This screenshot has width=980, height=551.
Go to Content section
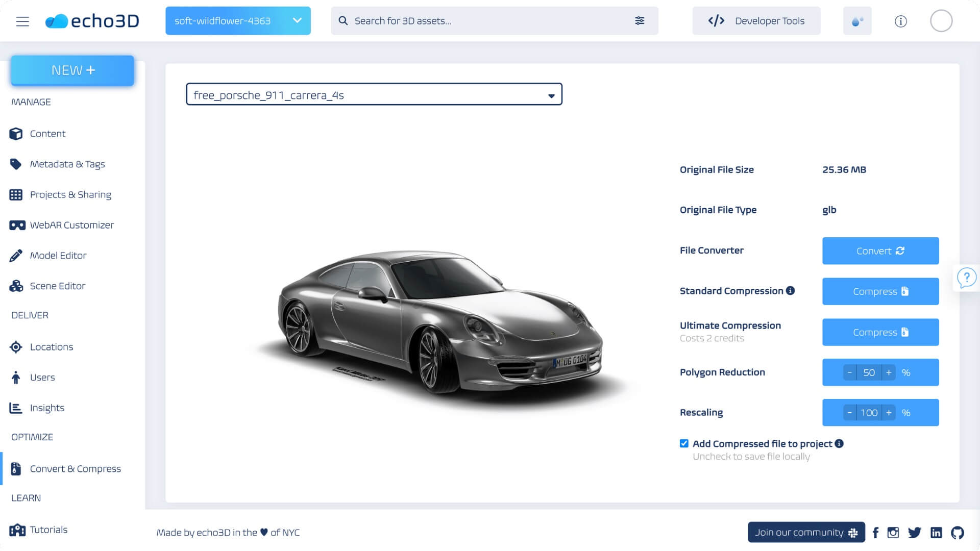[x=47, y=134]
